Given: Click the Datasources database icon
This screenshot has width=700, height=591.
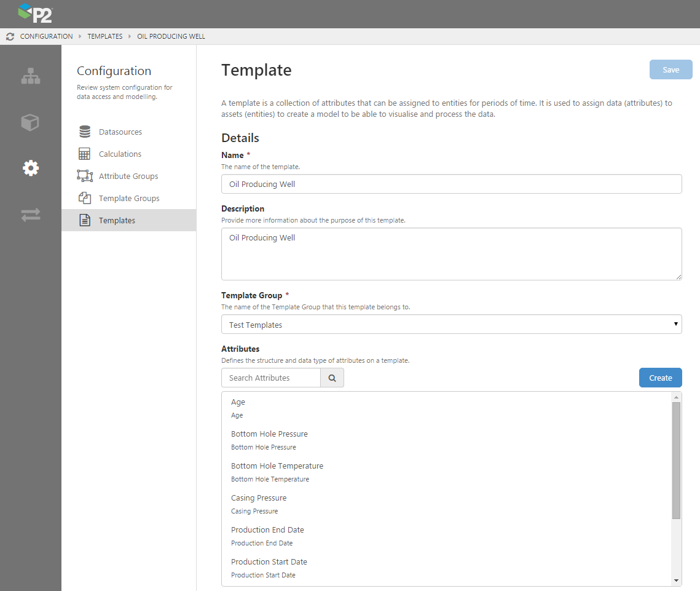Looking at the screenshot, I should (x=85, y=132).
